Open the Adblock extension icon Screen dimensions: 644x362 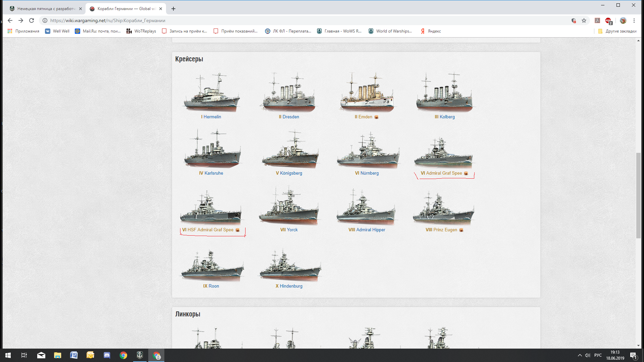608,21
